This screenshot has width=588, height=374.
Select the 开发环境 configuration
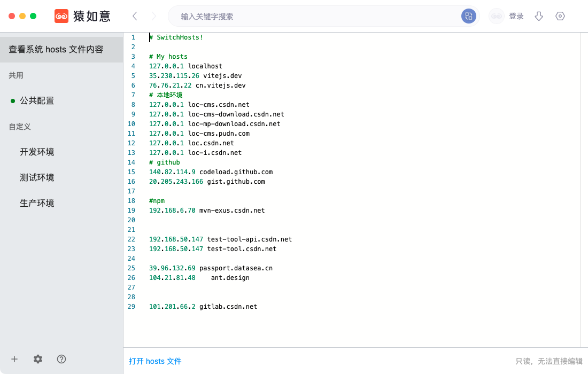point(61,152)
